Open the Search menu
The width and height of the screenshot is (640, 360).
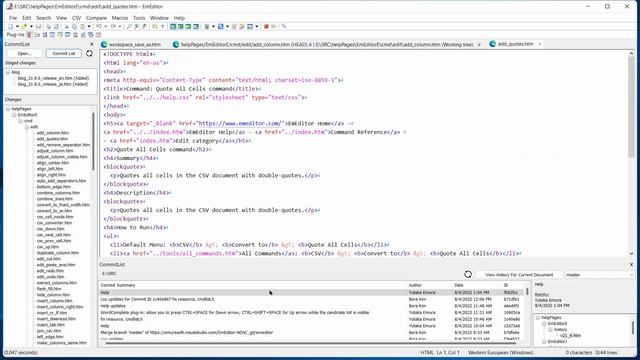(x=43, y=18)
